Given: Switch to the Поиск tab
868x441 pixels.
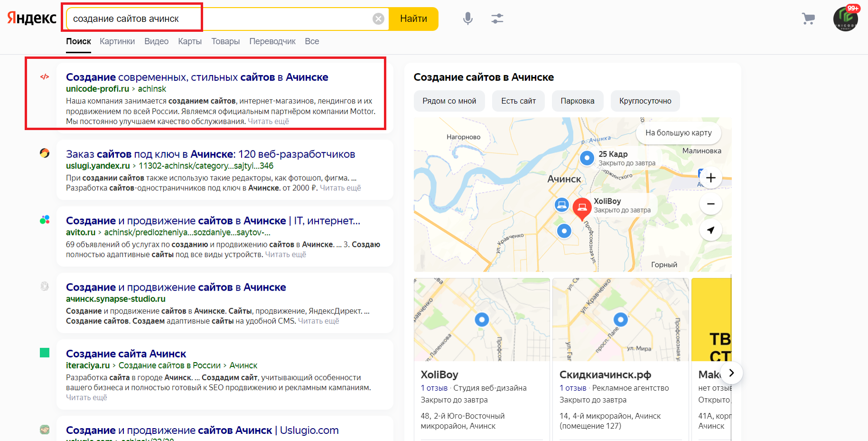Looking at the screenshot, I should click(78, 41).
